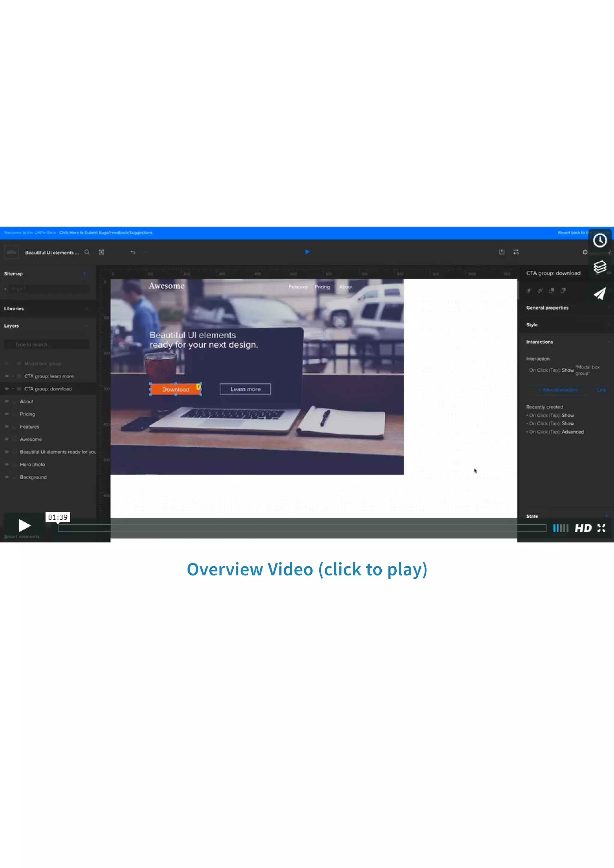This screenshot has height=868, width=614.
Task: Click second arrange icon under CTA group title
Action: coord(540,290)
